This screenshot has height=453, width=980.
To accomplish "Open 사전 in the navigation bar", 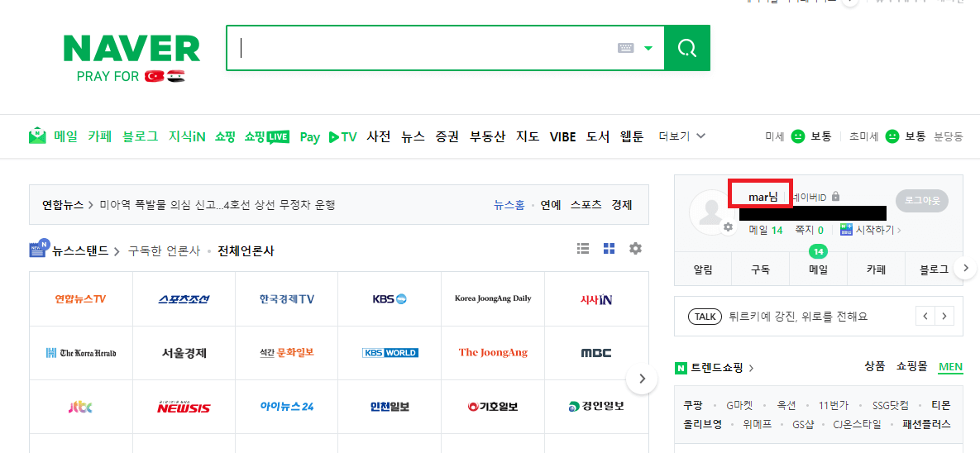I will point(379,136).
